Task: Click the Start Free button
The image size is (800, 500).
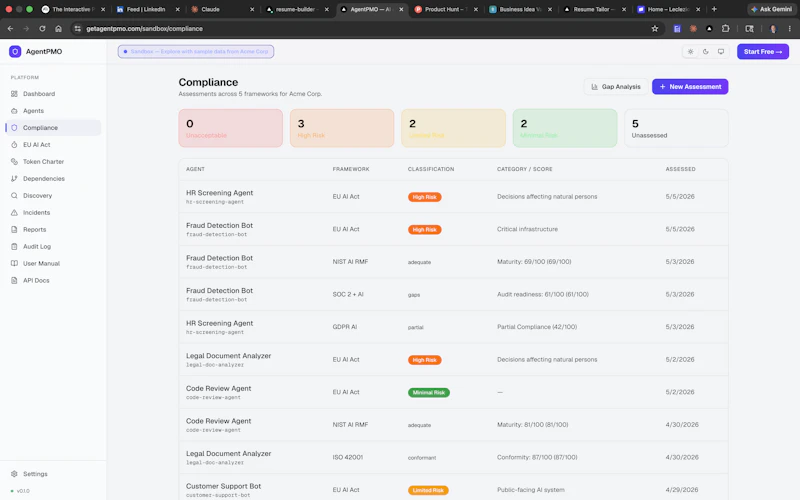Action: [x=763, y=52]
